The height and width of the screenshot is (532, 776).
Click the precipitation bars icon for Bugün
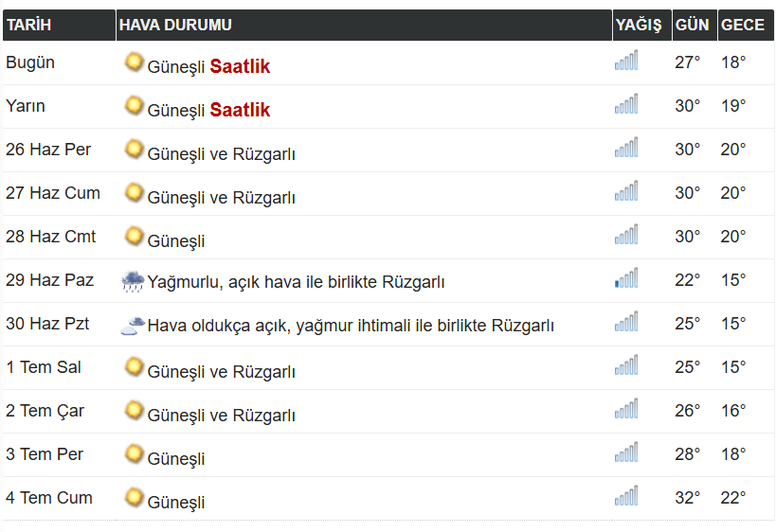point(626,61)
